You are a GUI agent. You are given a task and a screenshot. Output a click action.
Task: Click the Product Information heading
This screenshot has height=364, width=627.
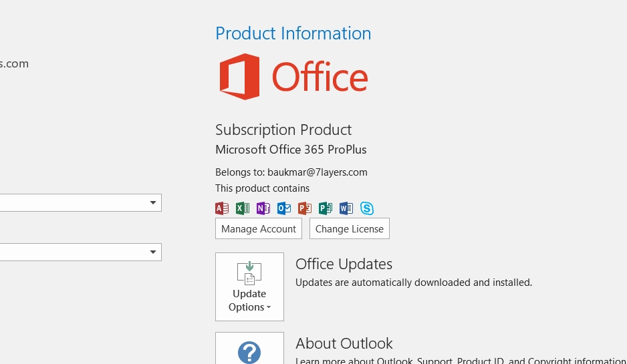[x=293, y=33]
